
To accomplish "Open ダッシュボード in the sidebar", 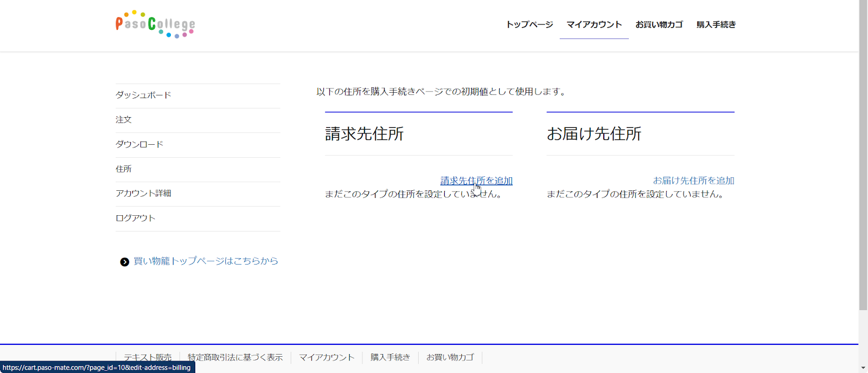I will point(143,95).
